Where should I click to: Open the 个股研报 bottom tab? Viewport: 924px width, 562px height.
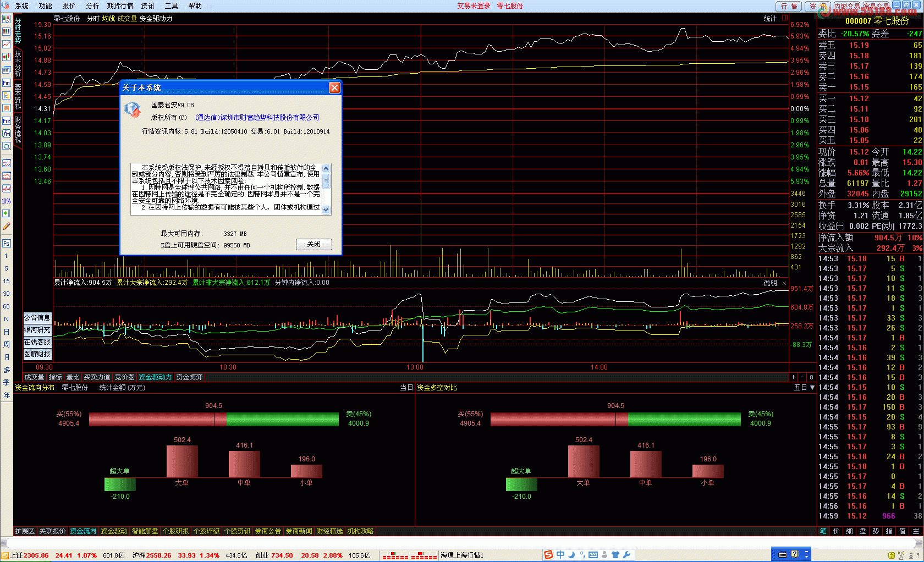click(176, 531)
